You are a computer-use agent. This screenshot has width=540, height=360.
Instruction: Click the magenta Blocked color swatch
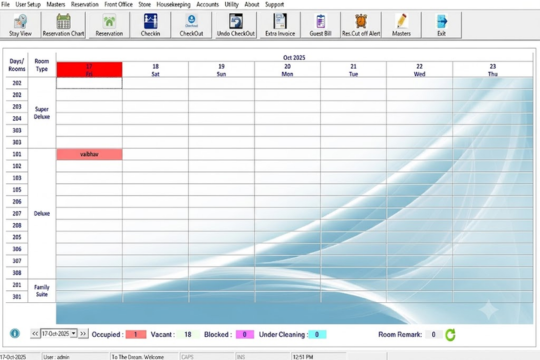coord(245,334)
